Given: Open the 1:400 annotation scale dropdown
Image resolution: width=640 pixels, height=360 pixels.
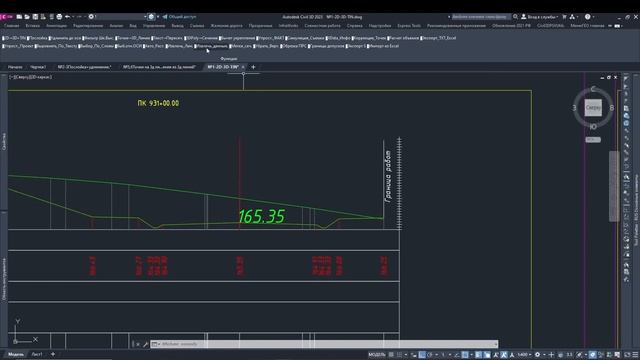Looking at the screenshot, I should [x=524, y=355].
